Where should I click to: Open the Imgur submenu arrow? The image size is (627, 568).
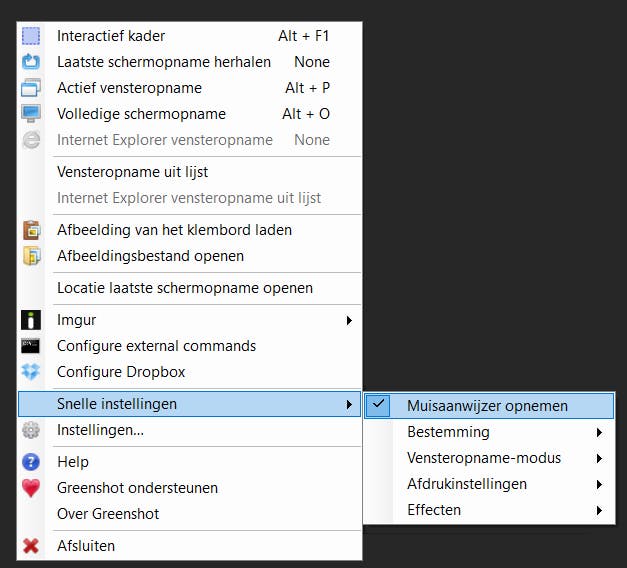(349, 320)
